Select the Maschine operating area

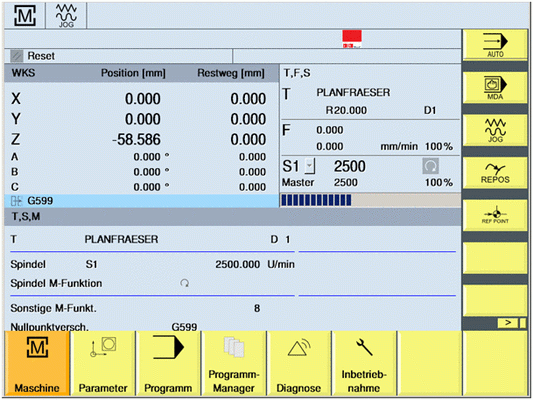[x=37, y=363]
